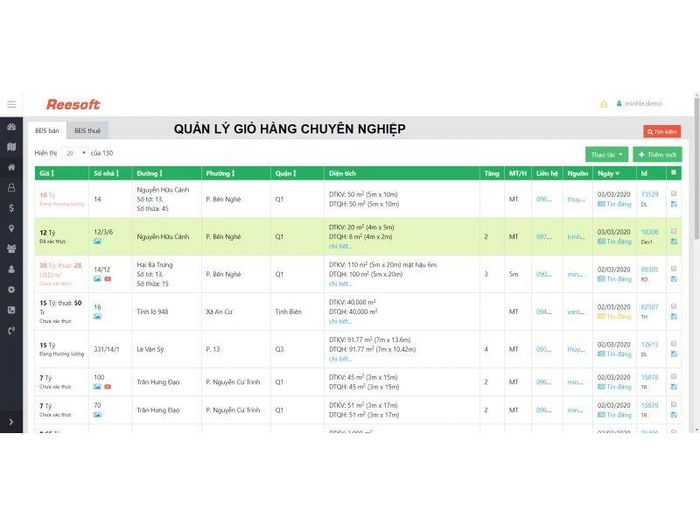The width and height of the screenshot is (700, 525).
Task: Click save icon in row with Id 15878
Action: (x=674, y=387)
